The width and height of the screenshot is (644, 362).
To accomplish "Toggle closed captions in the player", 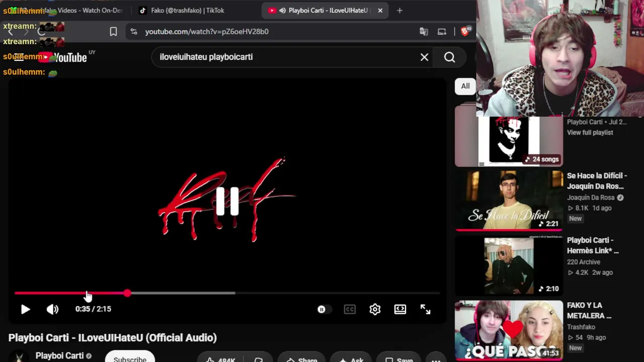I will pos(350,309).
